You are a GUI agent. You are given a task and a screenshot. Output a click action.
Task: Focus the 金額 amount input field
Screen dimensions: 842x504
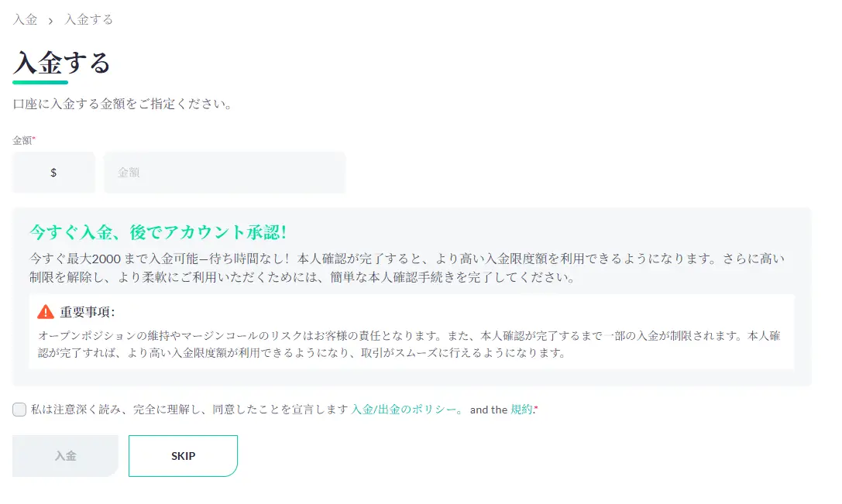pos(225,173)
